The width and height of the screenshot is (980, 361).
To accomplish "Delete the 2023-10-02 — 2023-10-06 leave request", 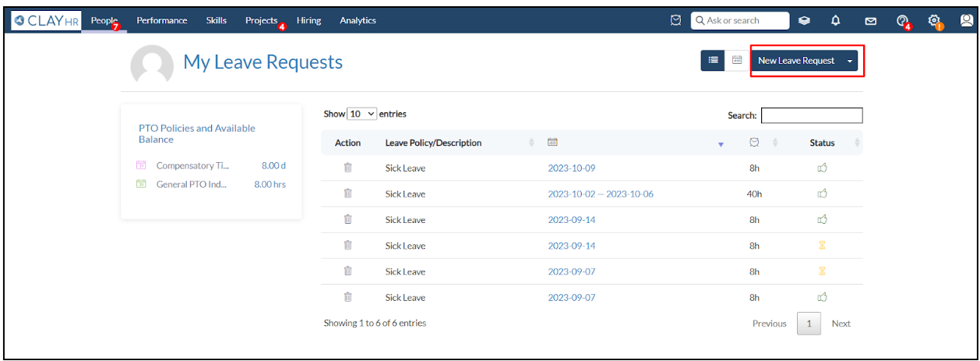I will pyautogui.click(x=348, y=193).
